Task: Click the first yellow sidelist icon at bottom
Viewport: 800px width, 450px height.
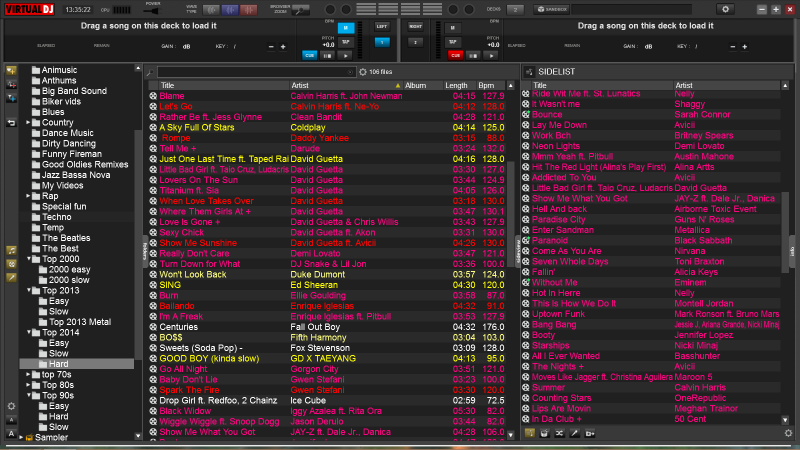Action: 530,433
